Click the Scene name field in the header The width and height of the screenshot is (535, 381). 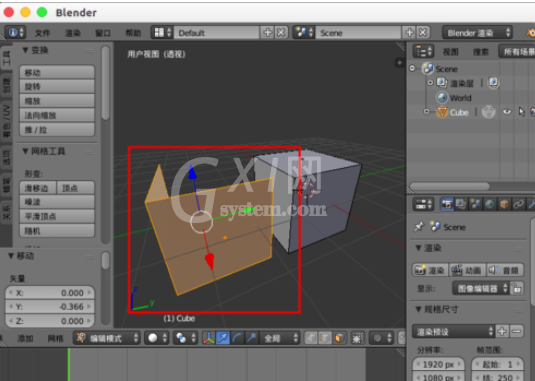(358, 33)
